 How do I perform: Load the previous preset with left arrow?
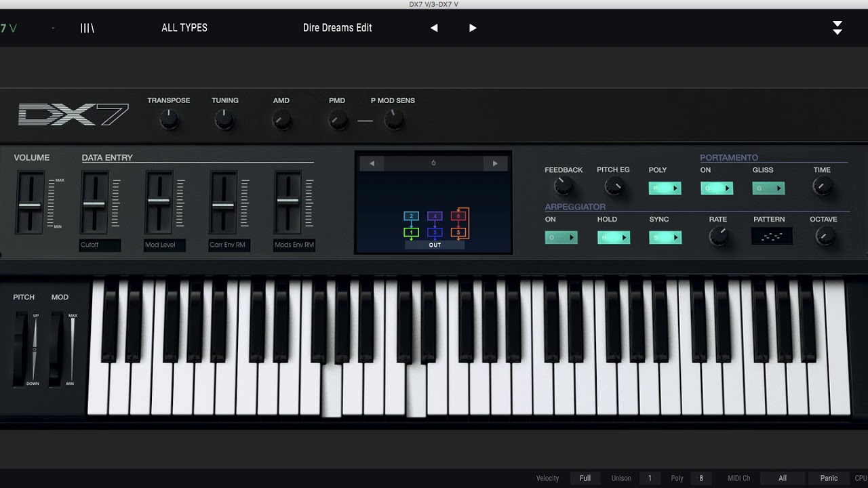434,28
